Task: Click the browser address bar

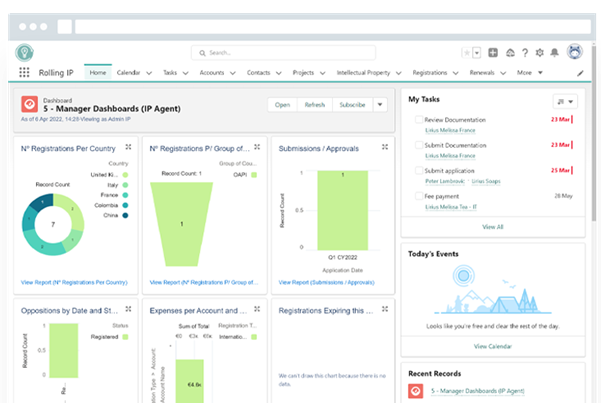Action: point(333,26)
